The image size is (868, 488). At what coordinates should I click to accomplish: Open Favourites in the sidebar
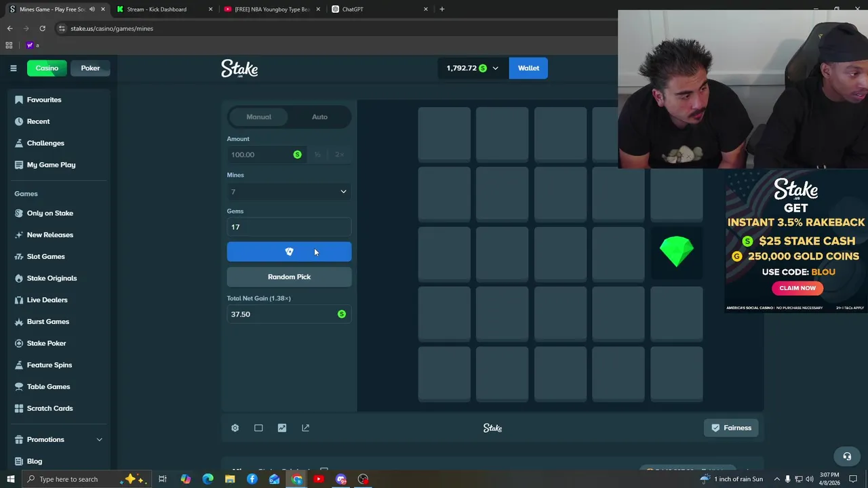coord(44,100)
